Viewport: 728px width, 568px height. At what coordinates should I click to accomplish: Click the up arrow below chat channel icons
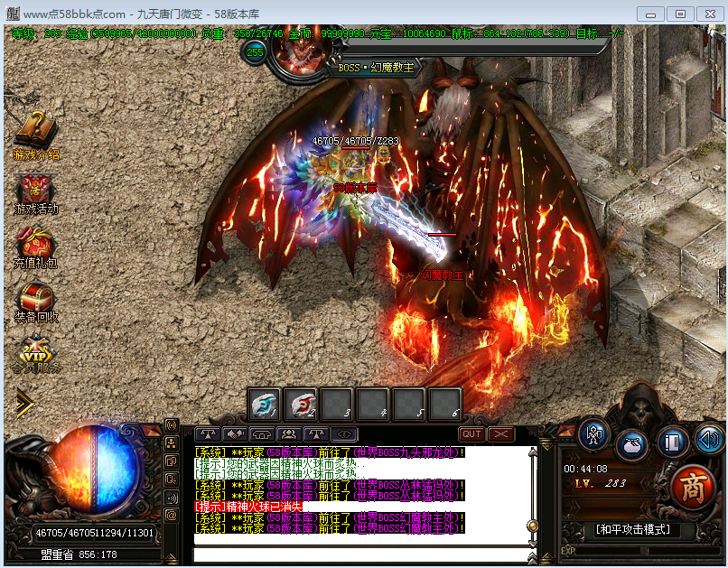pos(171,557)
